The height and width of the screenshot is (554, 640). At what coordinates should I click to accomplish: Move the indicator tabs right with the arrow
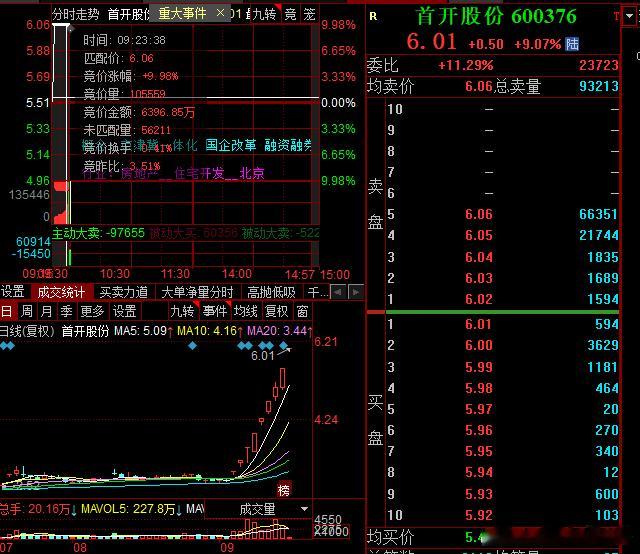click(356, 292)
